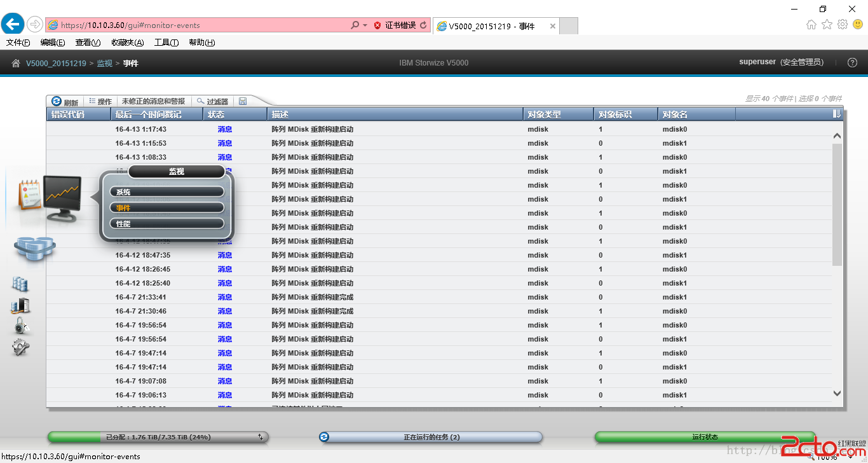This screenshot has height=463, width=868.
Task: Select 性能 in the 监视 popup menu
Action: click(x=166, y=224)
